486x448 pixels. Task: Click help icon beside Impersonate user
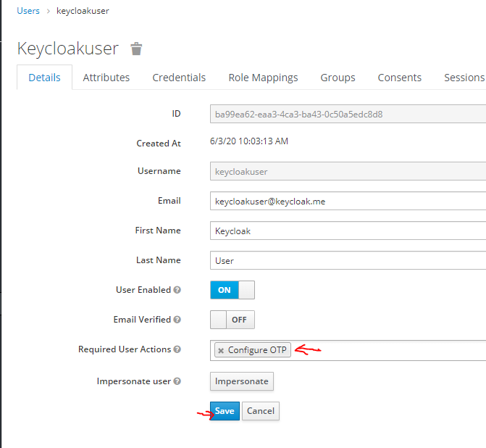pos(177,381)
